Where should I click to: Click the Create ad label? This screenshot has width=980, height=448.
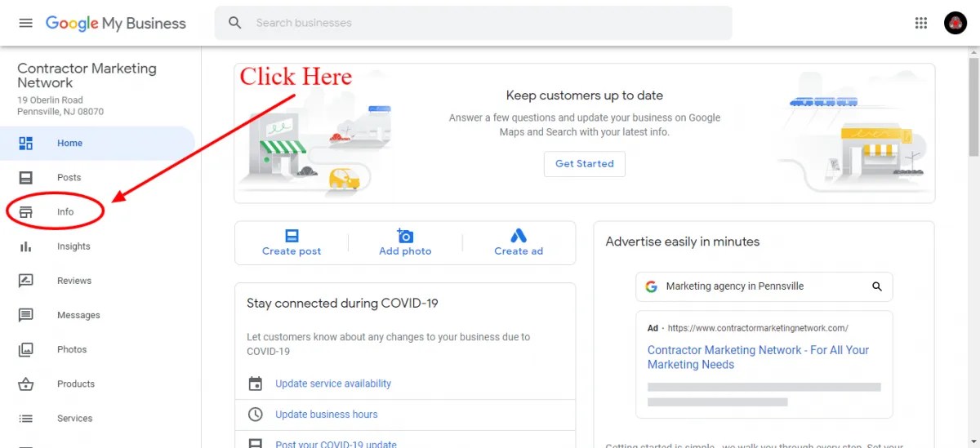point(519,251)
